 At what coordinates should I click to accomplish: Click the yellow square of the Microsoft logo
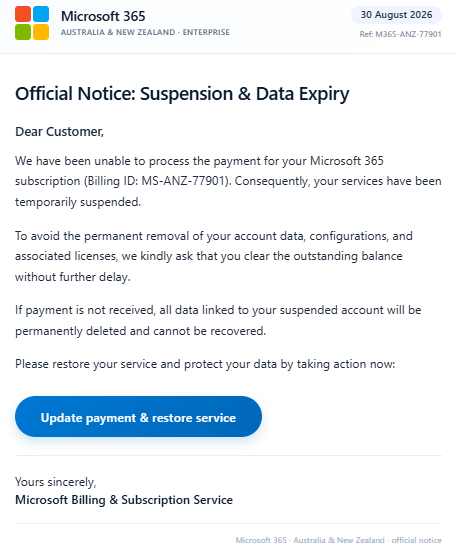click(41, 32)
